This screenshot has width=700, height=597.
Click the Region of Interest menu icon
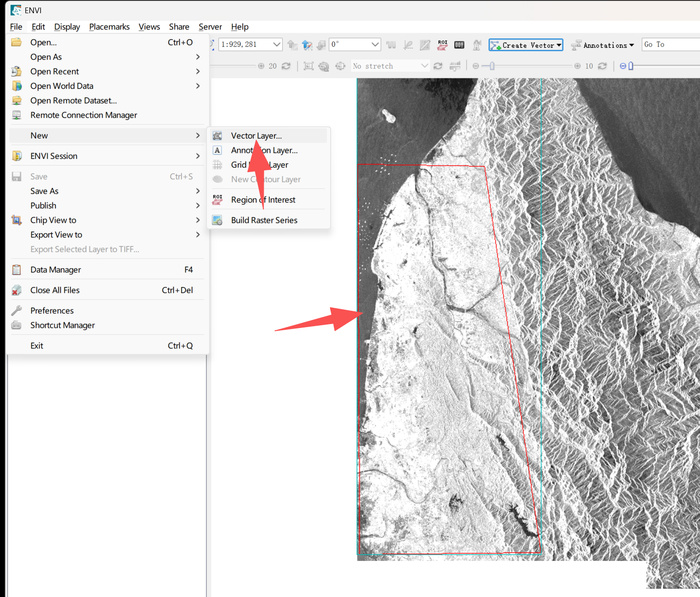tap(217, 199)
